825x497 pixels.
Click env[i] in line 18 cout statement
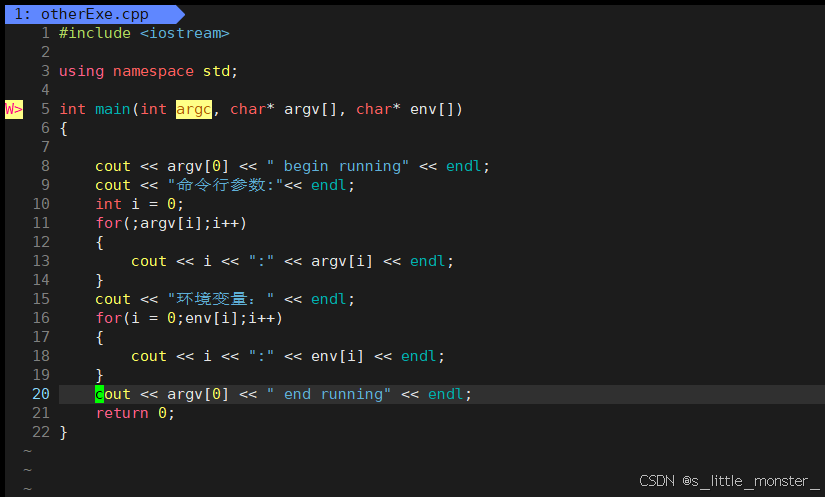337,356
